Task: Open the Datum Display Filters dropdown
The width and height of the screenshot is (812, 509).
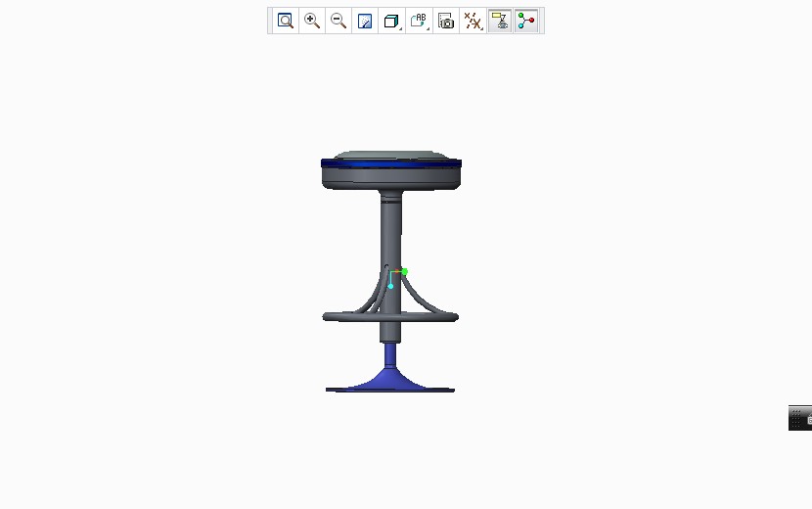Action: (473, 21)
